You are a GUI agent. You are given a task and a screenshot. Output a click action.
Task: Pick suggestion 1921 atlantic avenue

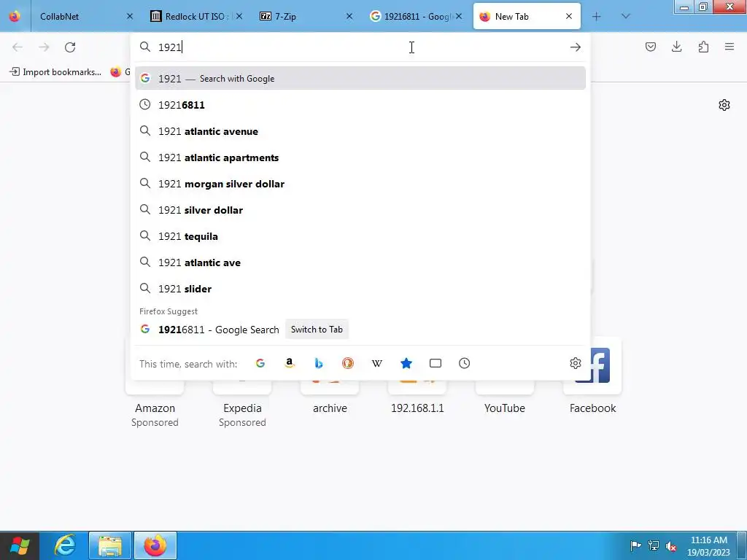click(360, 131)
